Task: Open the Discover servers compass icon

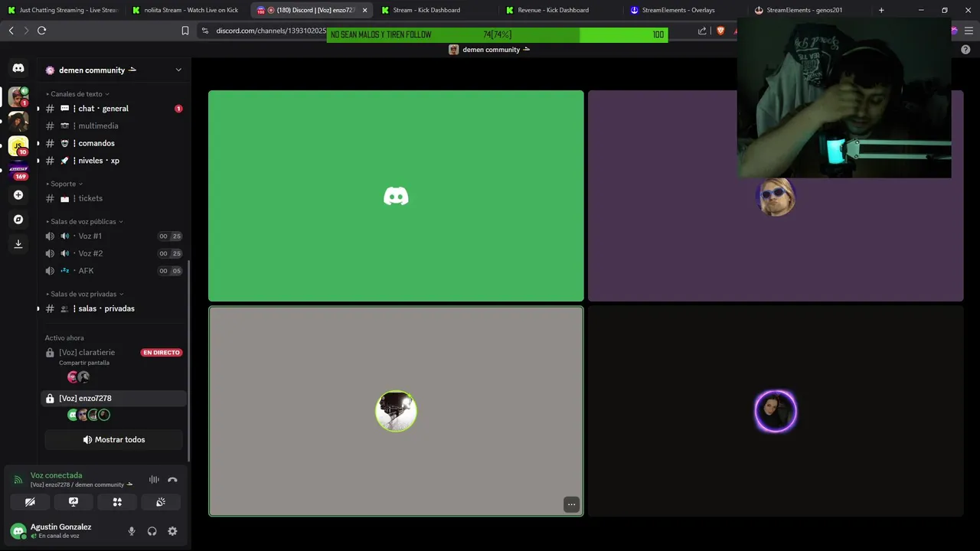Action: (x=18, y=220)
